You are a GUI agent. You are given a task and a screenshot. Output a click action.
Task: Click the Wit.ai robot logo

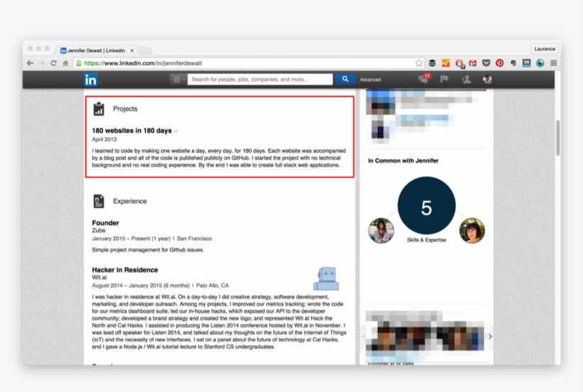(x=326, y=278)
